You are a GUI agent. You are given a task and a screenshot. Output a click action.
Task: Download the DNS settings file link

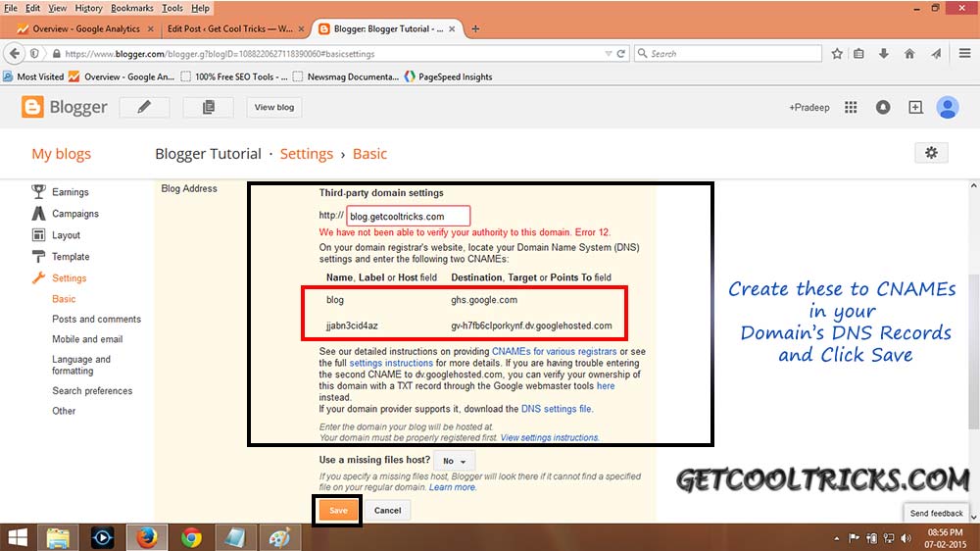557,409
